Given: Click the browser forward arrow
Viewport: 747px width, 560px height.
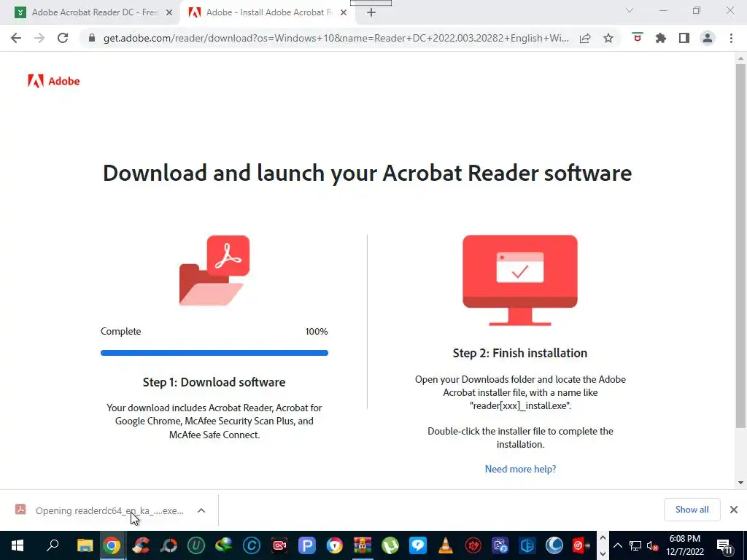Looking at the screenshot, I should (39, 38).
